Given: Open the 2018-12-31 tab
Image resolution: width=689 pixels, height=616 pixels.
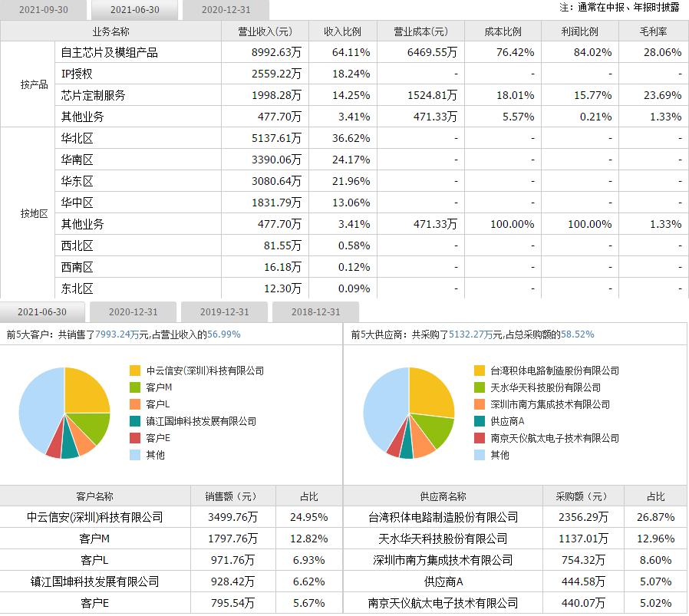Looking at the screenshot, I should point(313,312).
